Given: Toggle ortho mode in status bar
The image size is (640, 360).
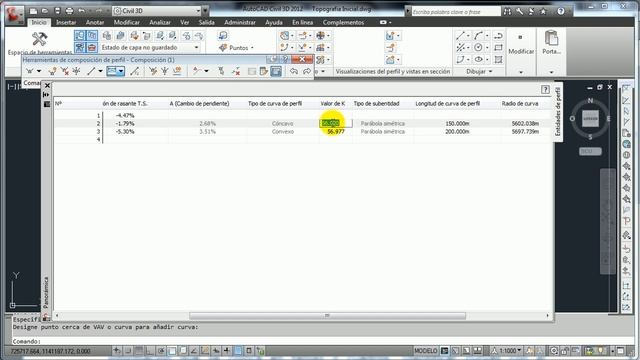Looking at the screenshot, I should pos(150,351).
